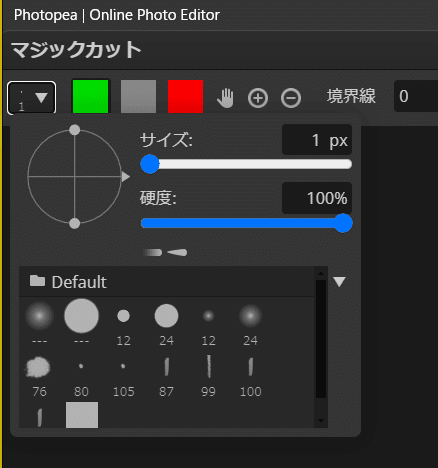438x468 pixels.
Task: Select the gray unknown marker color
Action: (x=138, y=96)
